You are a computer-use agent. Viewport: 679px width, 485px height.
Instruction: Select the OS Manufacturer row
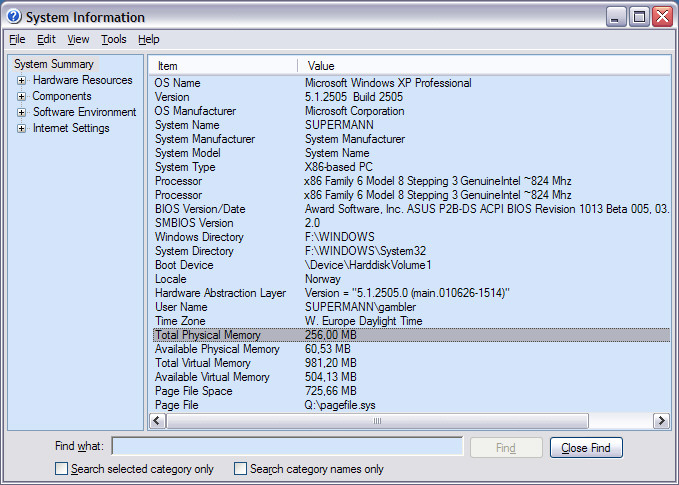coord(411,111)
